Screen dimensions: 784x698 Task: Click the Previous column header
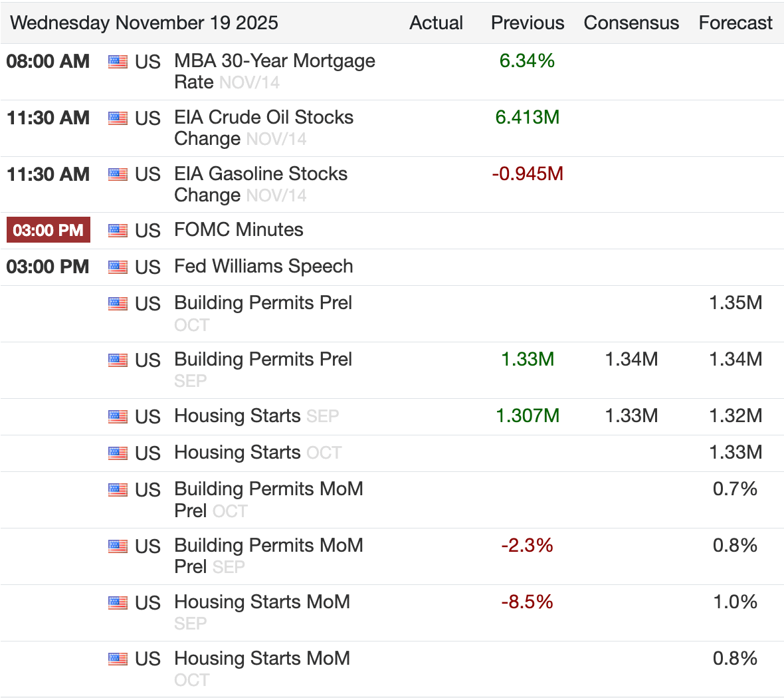(x=528, y=23)
